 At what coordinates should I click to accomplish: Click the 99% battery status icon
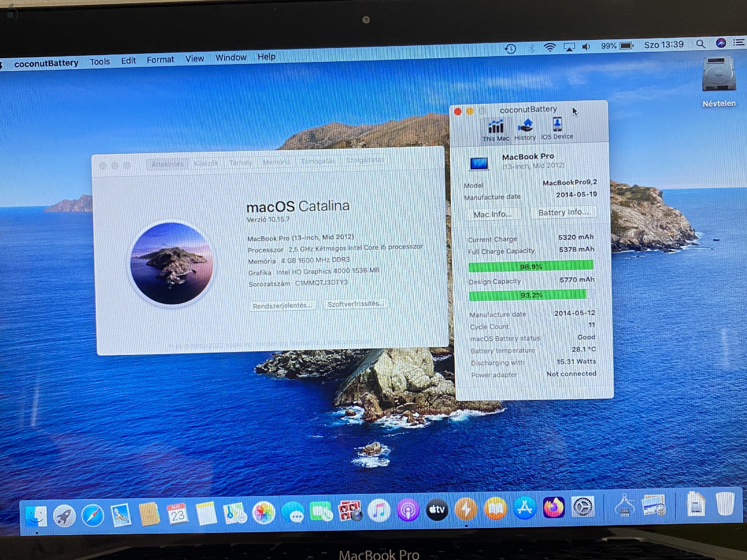coord(617,46)
